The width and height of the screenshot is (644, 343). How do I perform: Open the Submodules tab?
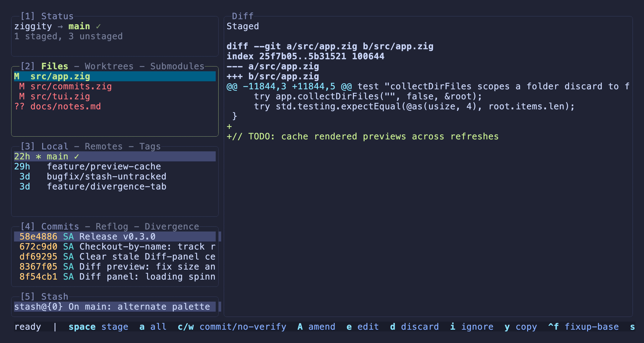click(x=177, y=66)
